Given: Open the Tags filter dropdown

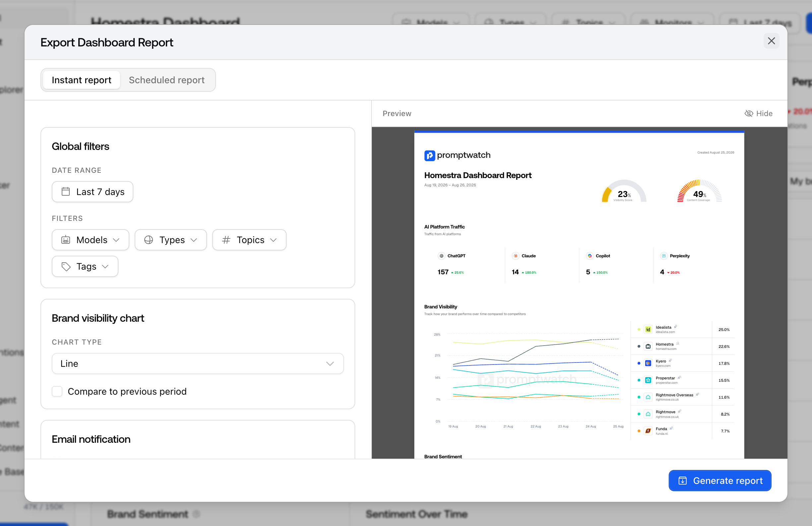Looking at the screenshot, I should [x=85, y=266].
